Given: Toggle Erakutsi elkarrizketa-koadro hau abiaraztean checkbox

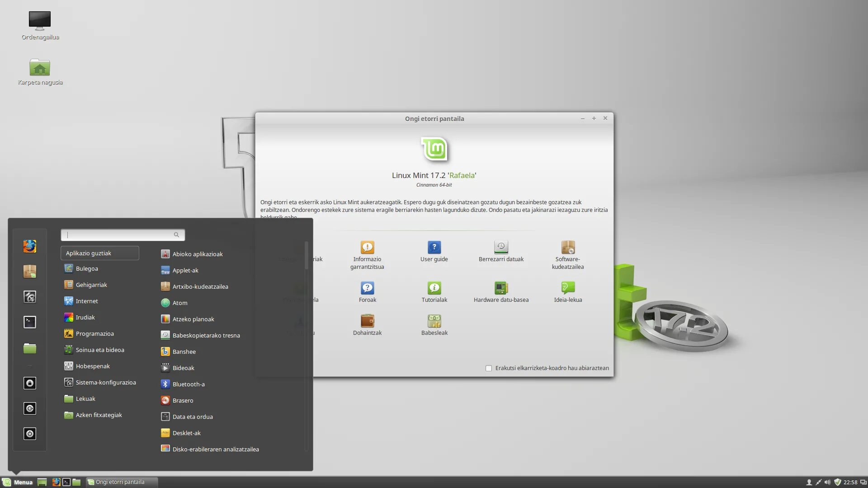Looking at the screenshot, I should pyautogui.click(x=489, y=368).
